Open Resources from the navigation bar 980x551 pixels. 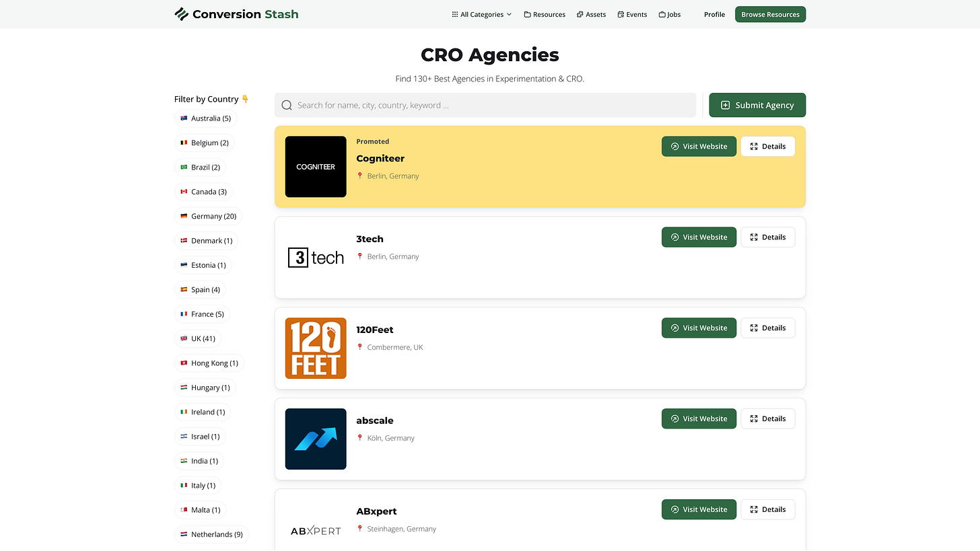(x=544, y=13)
